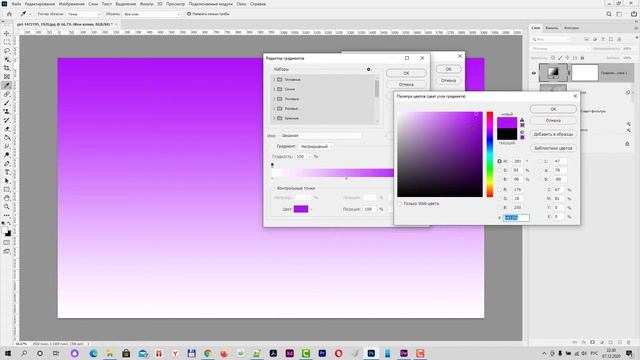Select the Horizontal Type tool

pos(7,172)
